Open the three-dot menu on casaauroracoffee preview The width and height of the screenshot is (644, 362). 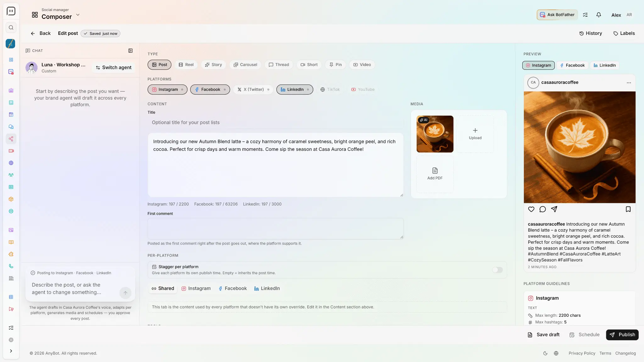pyautogui.click(x=629, y=83)
